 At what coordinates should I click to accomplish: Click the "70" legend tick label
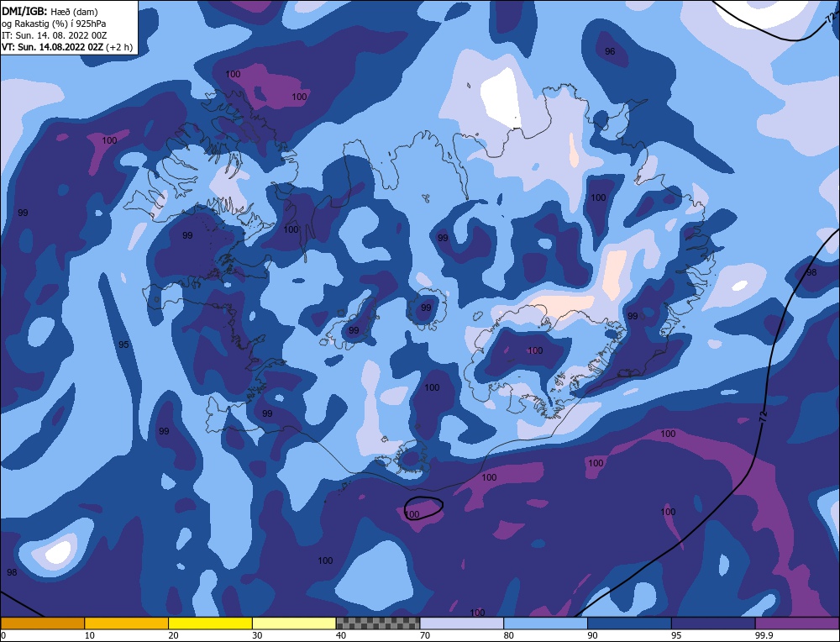click(425, 635)
